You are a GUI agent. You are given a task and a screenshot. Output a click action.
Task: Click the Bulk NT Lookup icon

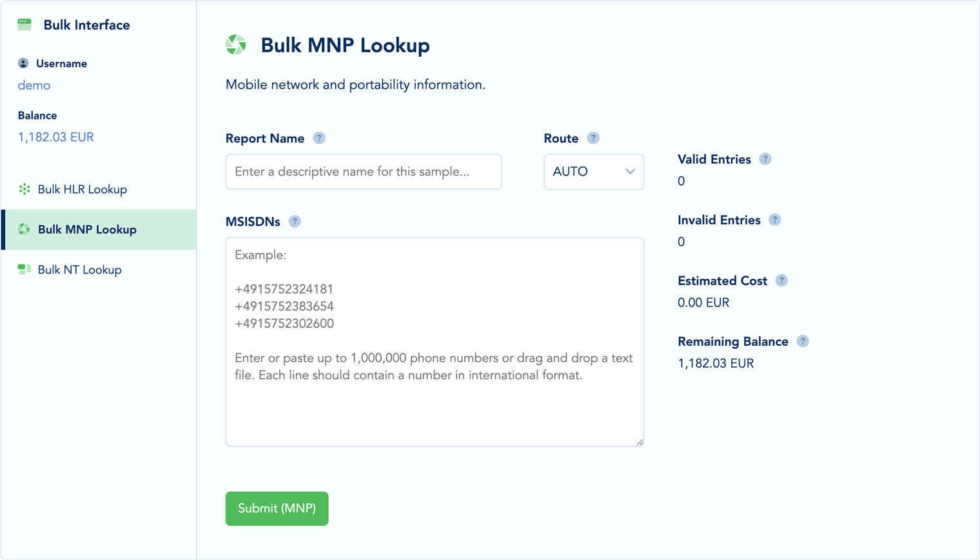[24, 270]
